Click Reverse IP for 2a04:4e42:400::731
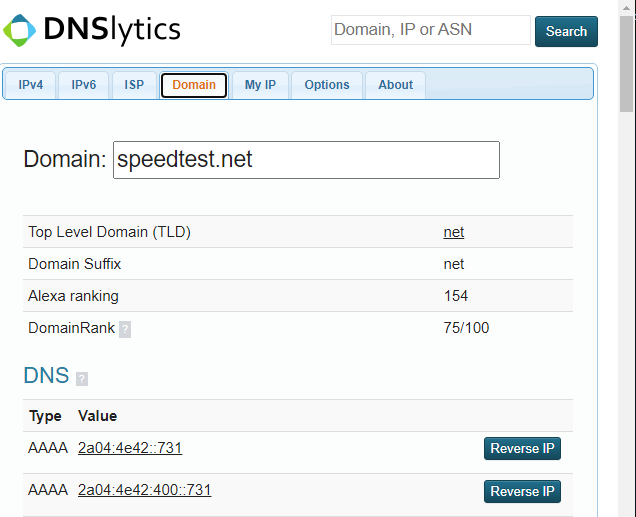The width and height of the screenshot is (636, 517). tap(522, 491)
